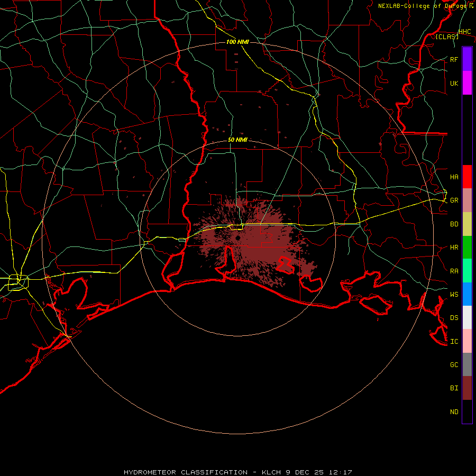Click the WS legend label
This screenshot has width=476, height=476.
454,295
